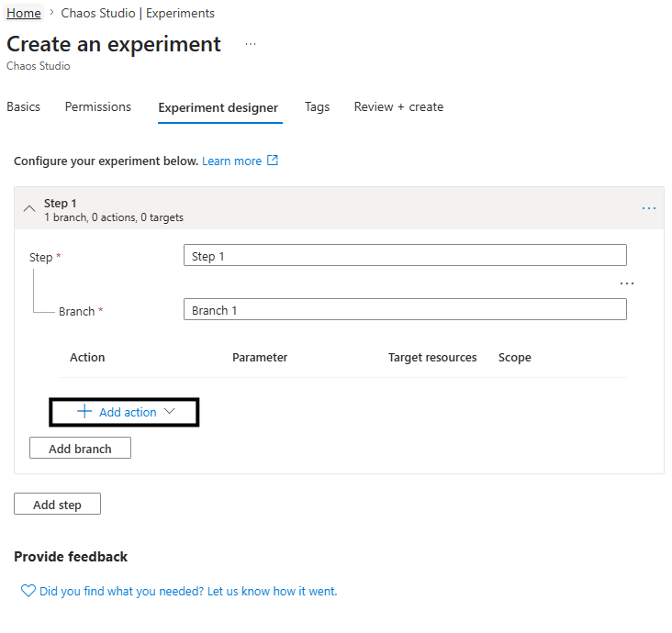This screenshot has width=672, height=633.
Task: Click the Step name input field
Action: [x=405, y=256]
